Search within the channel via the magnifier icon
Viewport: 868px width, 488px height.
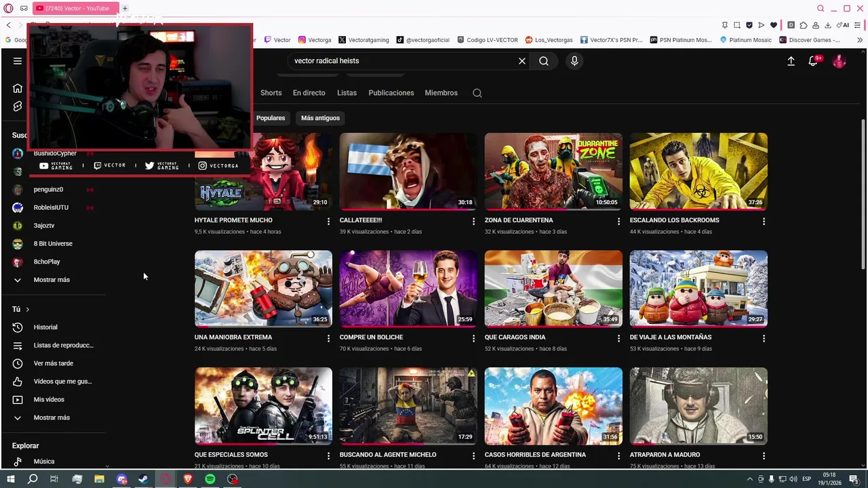coord(477,93)
